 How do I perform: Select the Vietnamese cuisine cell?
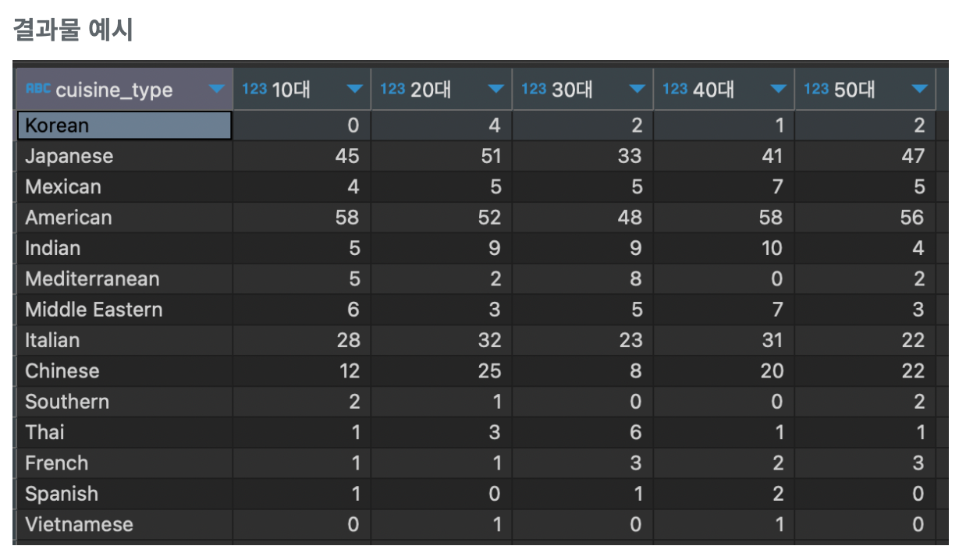tap(125, 525)
